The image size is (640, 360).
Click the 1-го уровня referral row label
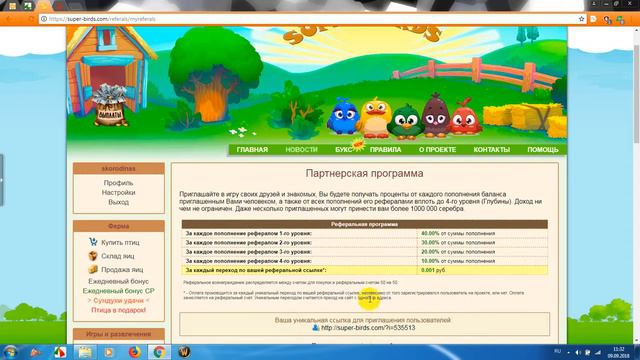click(x=249, y=233)
